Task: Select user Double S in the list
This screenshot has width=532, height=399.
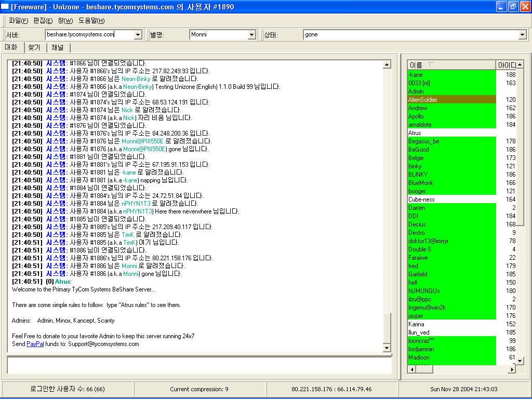Action: [451, 249]
